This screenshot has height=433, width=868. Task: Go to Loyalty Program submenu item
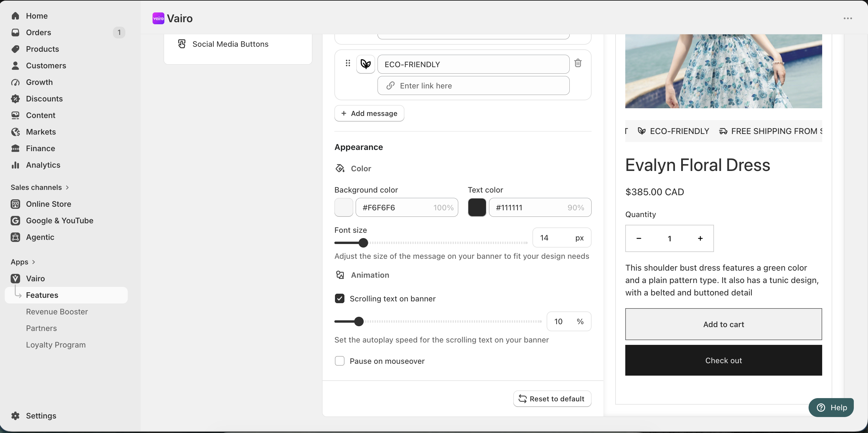tap(56, 345)
